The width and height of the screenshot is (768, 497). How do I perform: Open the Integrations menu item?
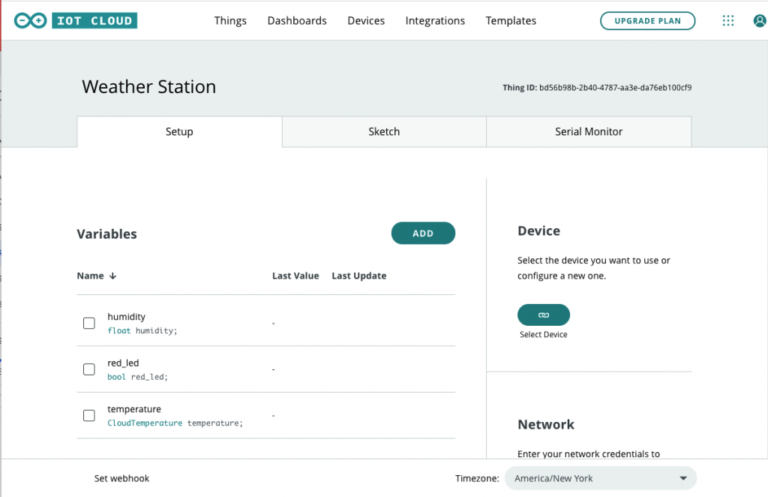coord(435,21)
